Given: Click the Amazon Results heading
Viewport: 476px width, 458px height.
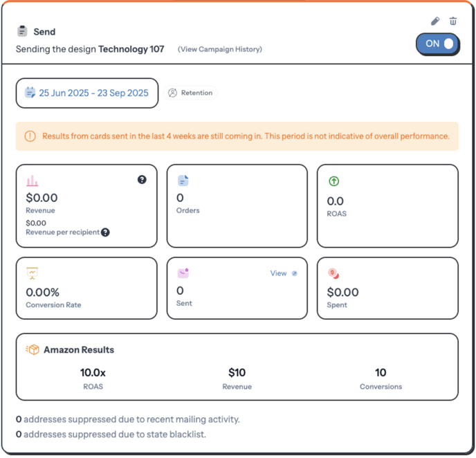Looking at the screenshot, I should [79, 350].
